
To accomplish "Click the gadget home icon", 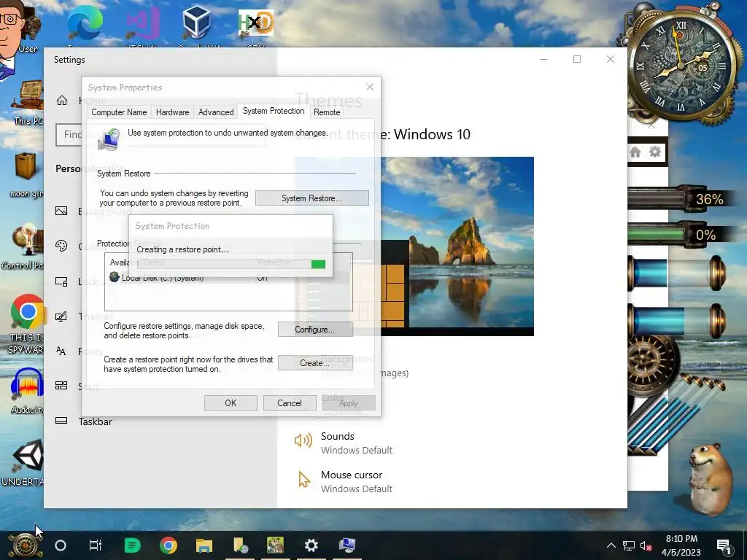I will click(x=635, y=152).
